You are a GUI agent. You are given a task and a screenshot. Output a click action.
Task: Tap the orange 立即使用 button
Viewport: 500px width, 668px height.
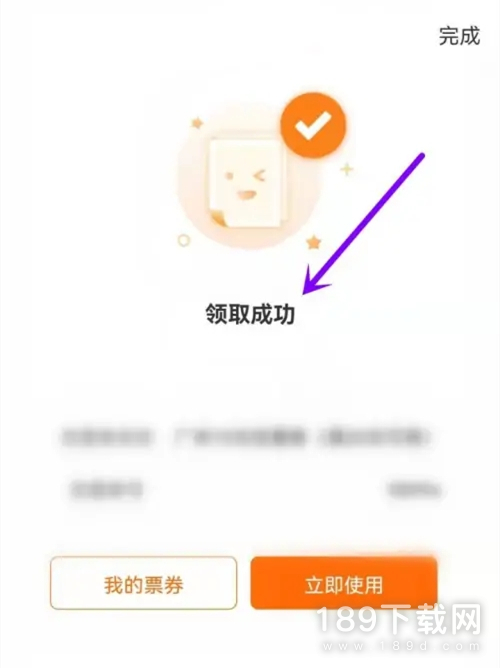tap(344, 583)
